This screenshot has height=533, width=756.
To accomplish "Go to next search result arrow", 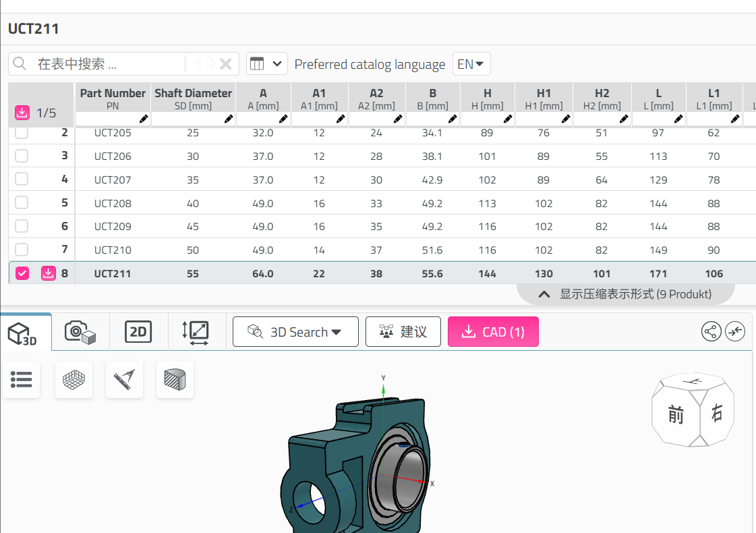I will pyautogui.click(x=212, y=63).
